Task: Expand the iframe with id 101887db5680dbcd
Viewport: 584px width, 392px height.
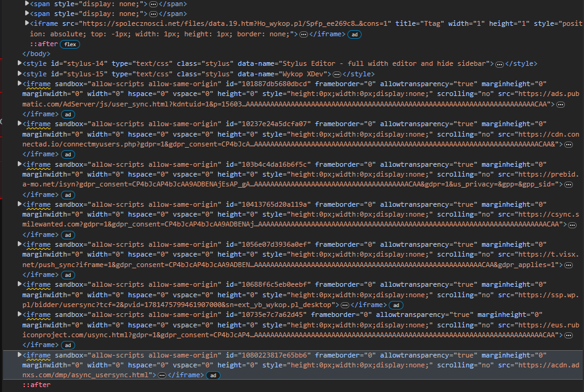Action: [x=20, y=83]
